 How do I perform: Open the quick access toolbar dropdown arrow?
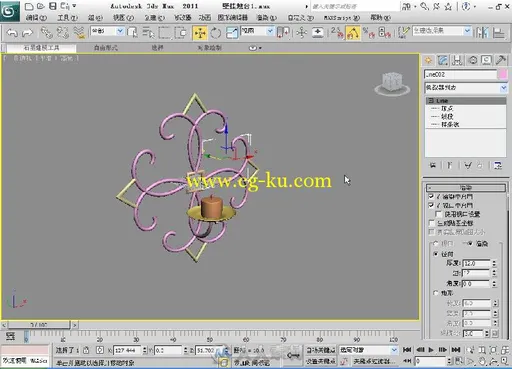point(74,6)
